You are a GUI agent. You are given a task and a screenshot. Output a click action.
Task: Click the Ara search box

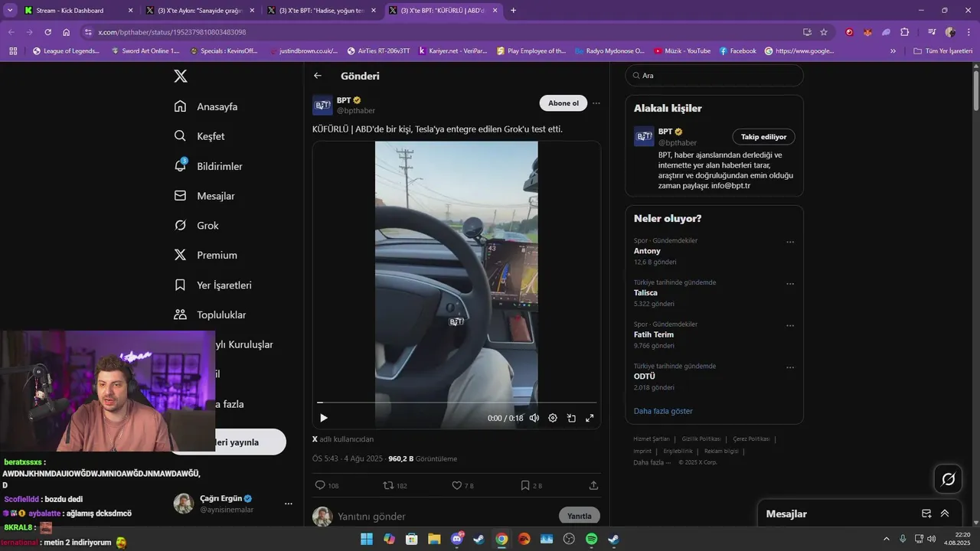coord(714,76)
